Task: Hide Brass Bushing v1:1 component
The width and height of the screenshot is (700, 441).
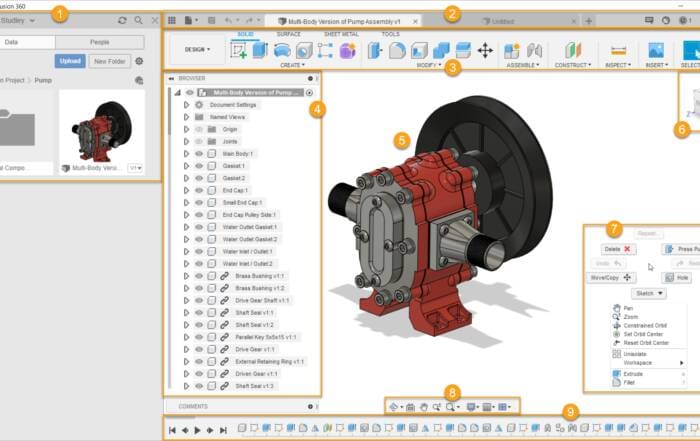Action: 199,276
